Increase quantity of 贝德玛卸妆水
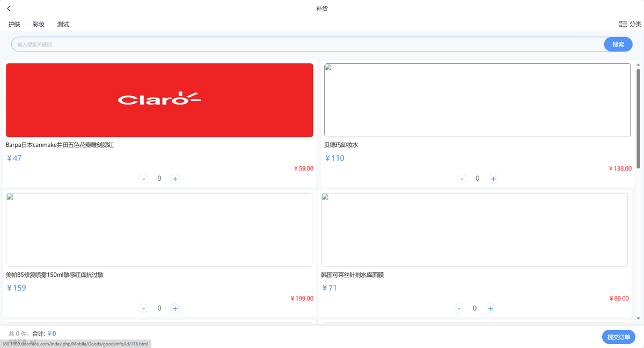Screen dimensions: 644x348 (493, 179)
